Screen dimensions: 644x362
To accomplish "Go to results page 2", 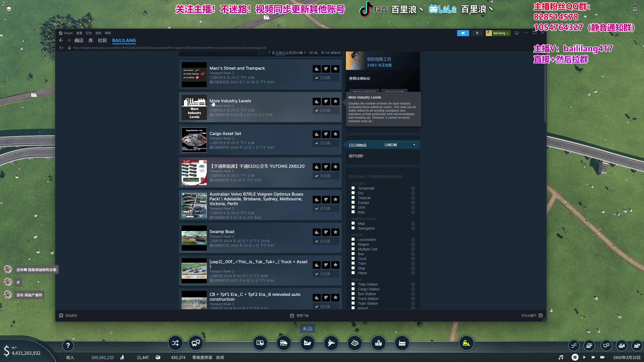I will click(273, 53).
